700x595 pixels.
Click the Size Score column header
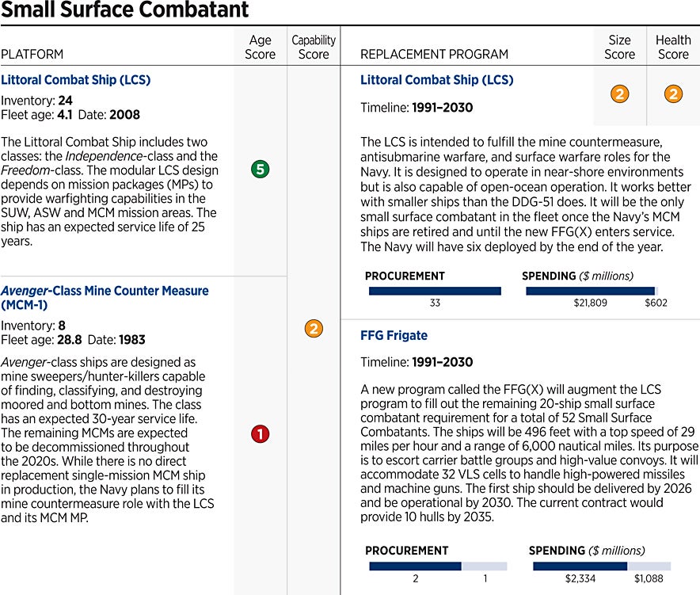click(x=619, y=47)
